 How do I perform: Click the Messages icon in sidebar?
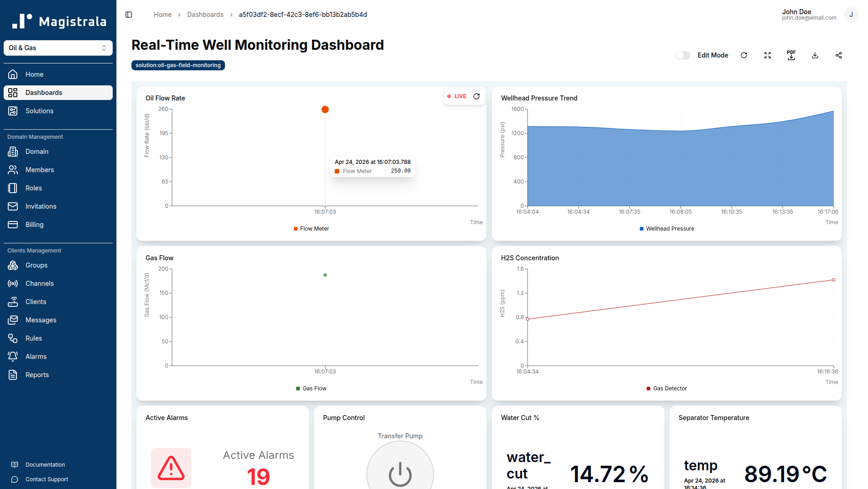pos(13,320)
